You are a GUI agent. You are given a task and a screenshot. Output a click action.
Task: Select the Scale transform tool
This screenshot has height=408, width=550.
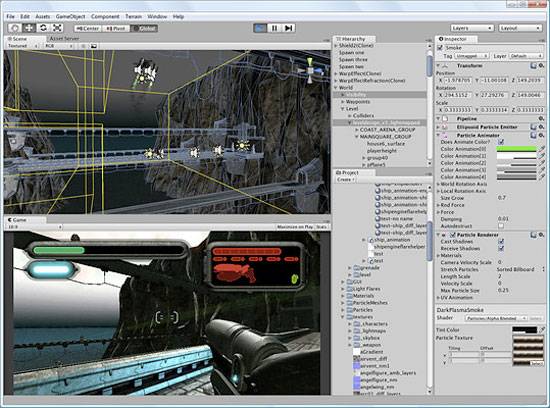point(57,28)
